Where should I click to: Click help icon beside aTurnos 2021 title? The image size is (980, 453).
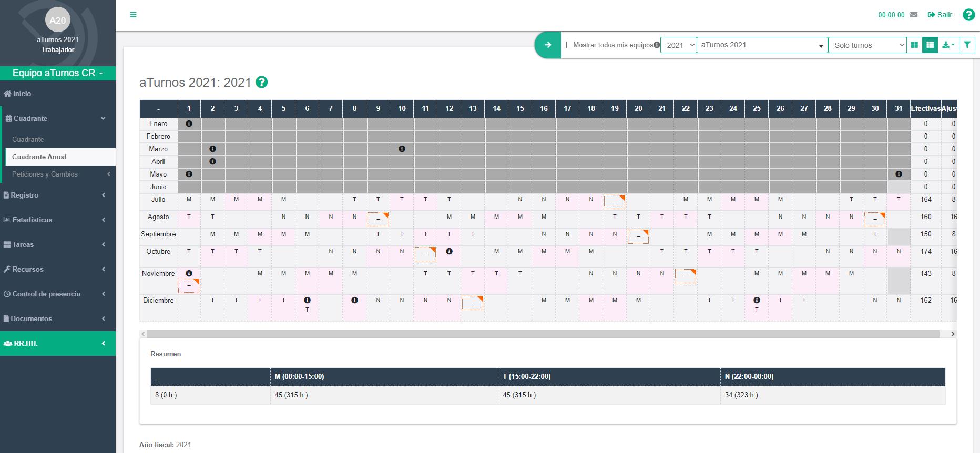[x=261, y=83]
